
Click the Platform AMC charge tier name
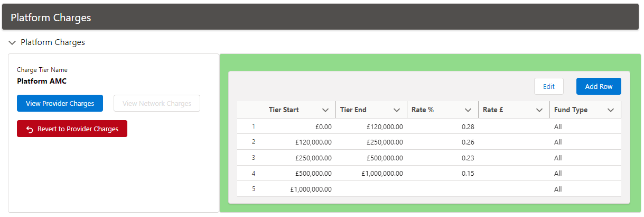(x=42, y=82)
